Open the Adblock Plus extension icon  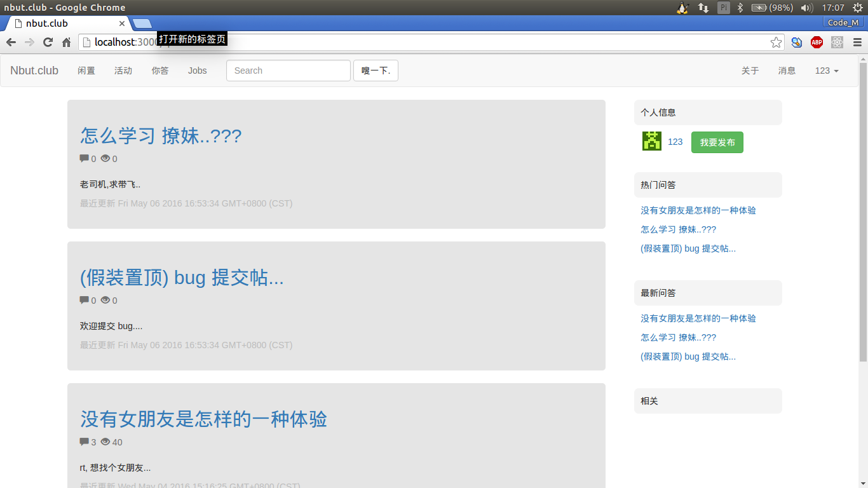coord(817,43)
